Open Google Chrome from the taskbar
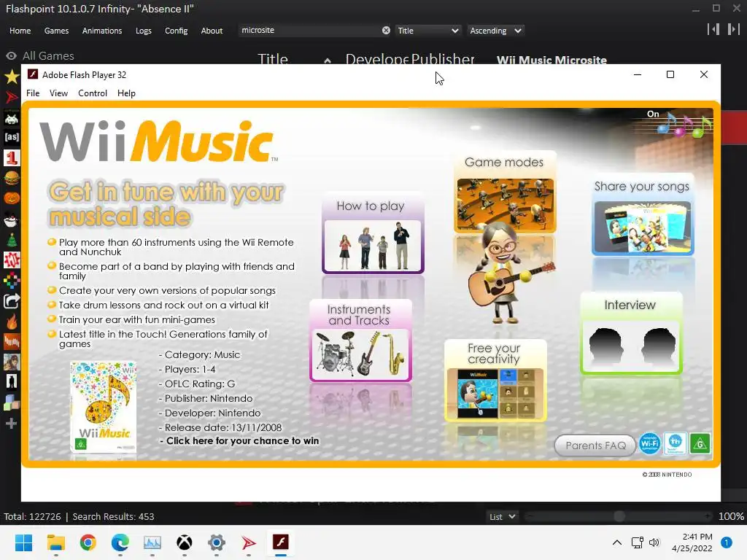The height and width of the screenshot is (560, 747). pos(88,542)
